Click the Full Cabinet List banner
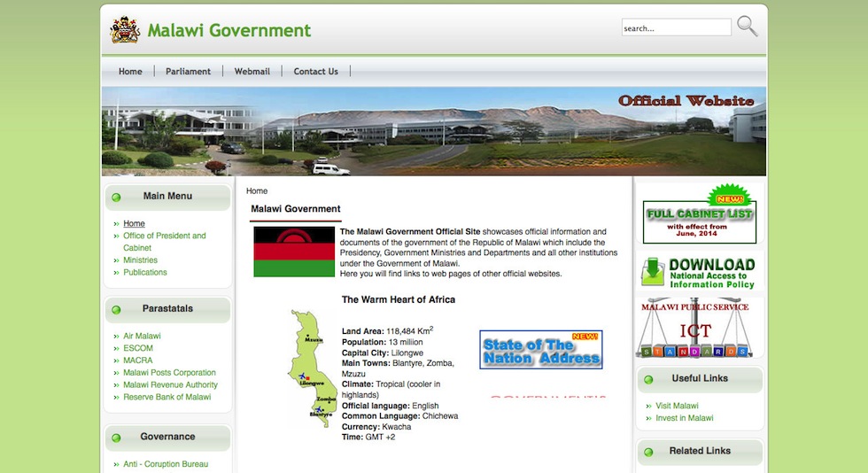Screen dimensions: 868x473 pyautogui.click(x=700, y=214)
